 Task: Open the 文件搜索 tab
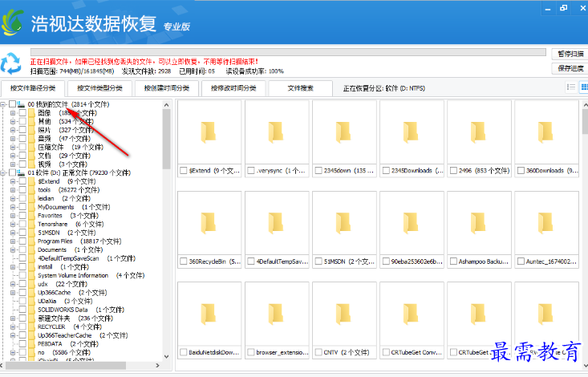click(300, 88)
